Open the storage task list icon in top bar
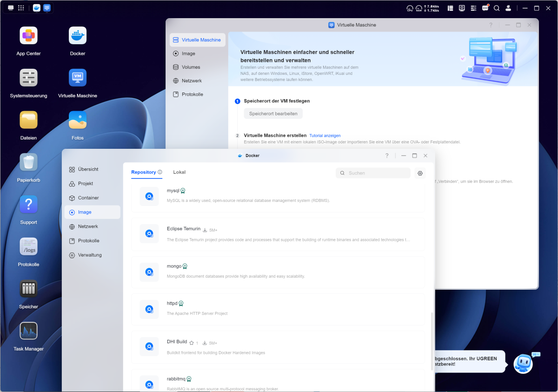558x392 pixels. coord(474,8)
